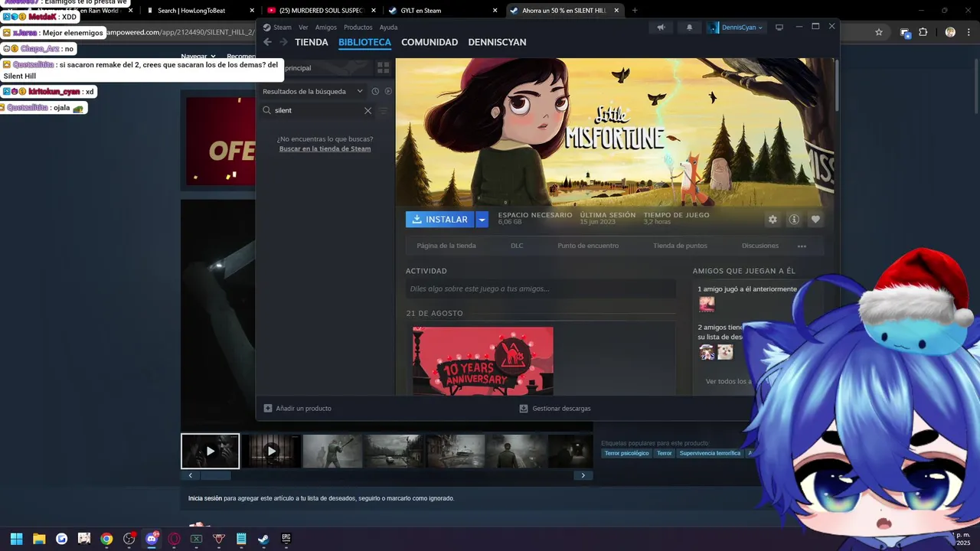The height and width of the screenshot is (551, 980).
Task: Open OBS Studio from taskbar
Action: [129, 539]
